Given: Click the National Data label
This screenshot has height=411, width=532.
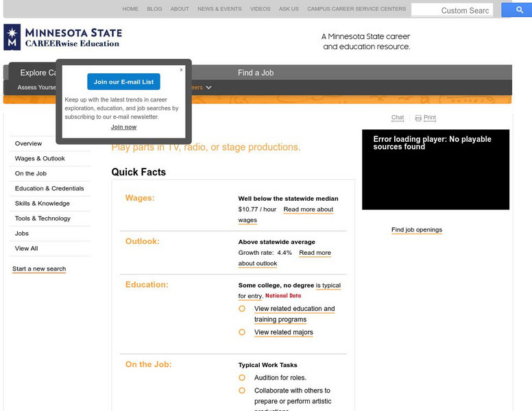Looking at the screenshot, I should (x=283, y=296).
